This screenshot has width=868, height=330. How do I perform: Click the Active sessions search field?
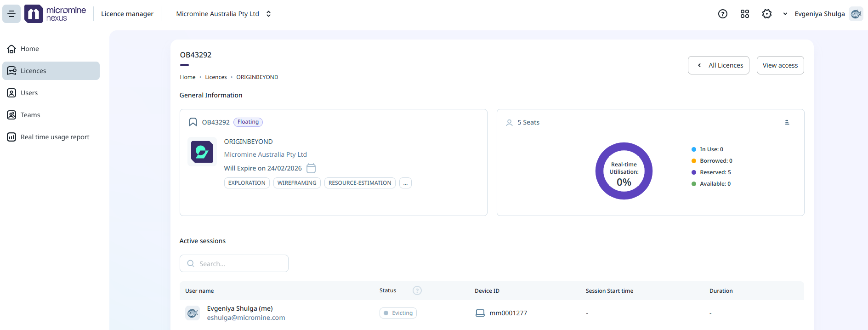click(x=234, y=263)
